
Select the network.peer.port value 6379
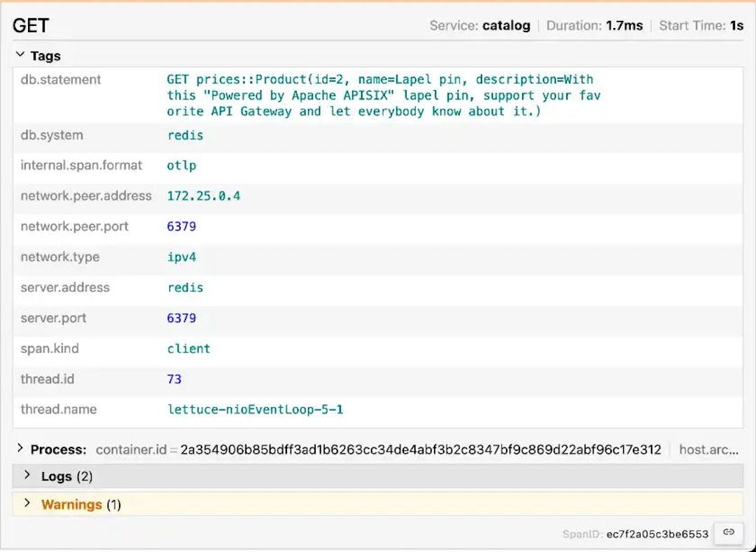click(181, 226)
